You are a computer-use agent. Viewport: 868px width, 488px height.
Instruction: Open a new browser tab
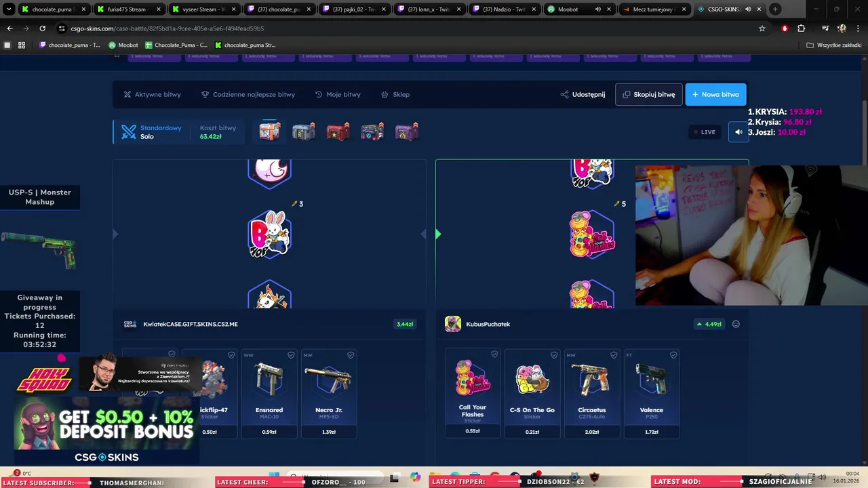(775, 9)
